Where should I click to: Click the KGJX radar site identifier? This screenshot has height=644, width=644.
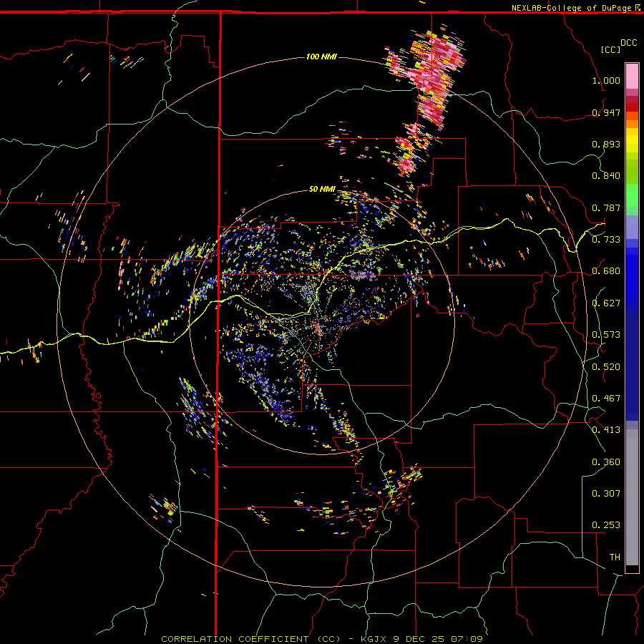point(374,639)
